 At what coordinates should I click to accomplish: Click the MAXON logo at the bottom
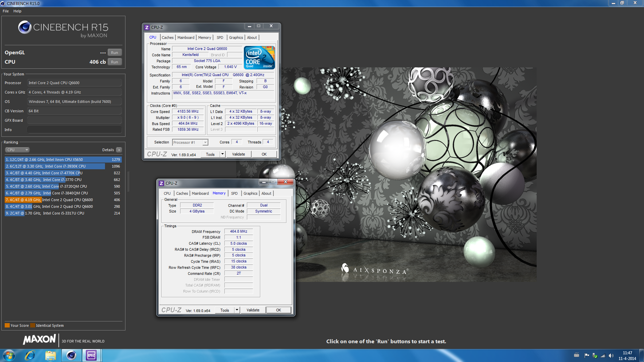[39, 340]
